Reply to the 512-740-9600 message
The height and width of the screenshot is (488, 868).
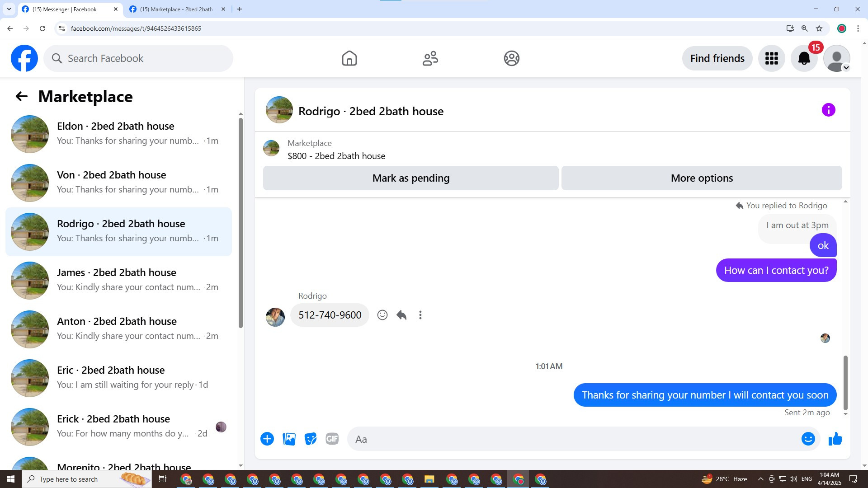[401, 315]
